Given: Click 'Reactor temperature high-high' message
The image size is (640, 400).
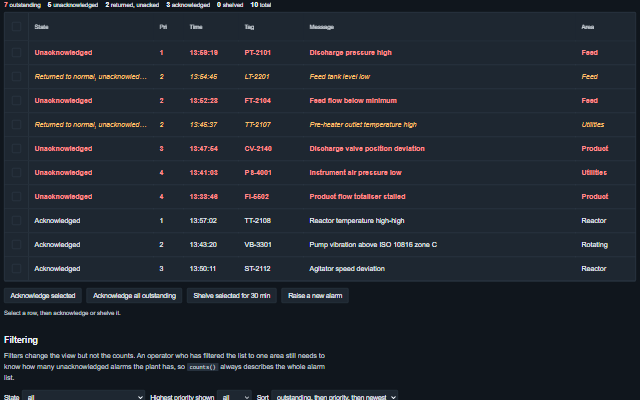Looking at the screenshot, I should pos(357,220).
